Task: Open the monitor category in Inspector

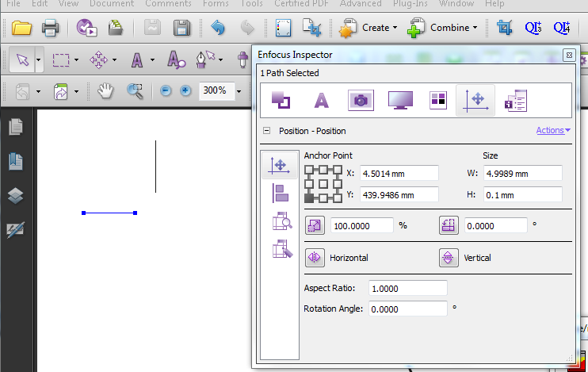Action: point(400,100)
